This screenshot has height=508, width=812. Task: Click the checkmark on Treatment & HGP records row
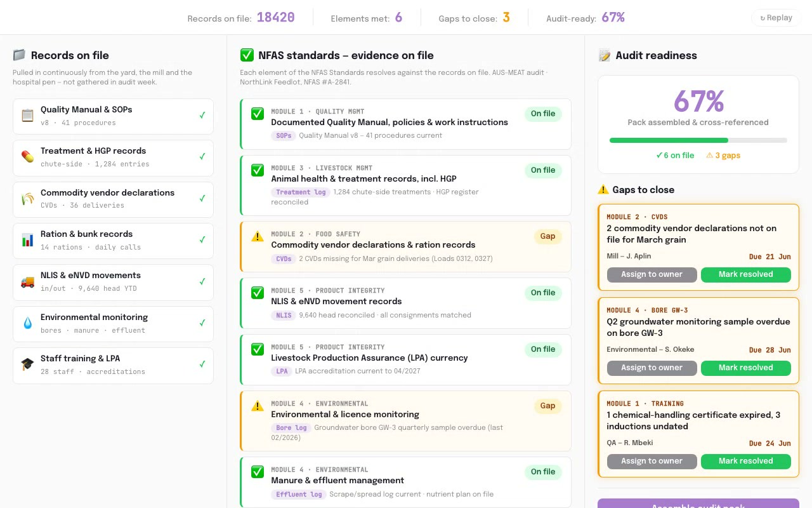point(202,157)
